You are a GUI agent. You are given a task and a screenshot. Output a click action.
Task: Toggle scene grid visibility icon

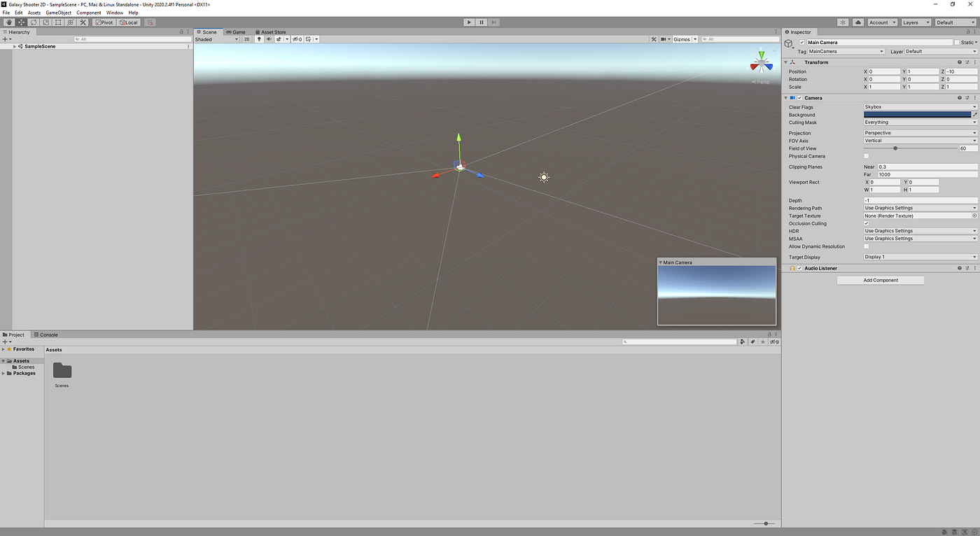(x=309, y=39)
